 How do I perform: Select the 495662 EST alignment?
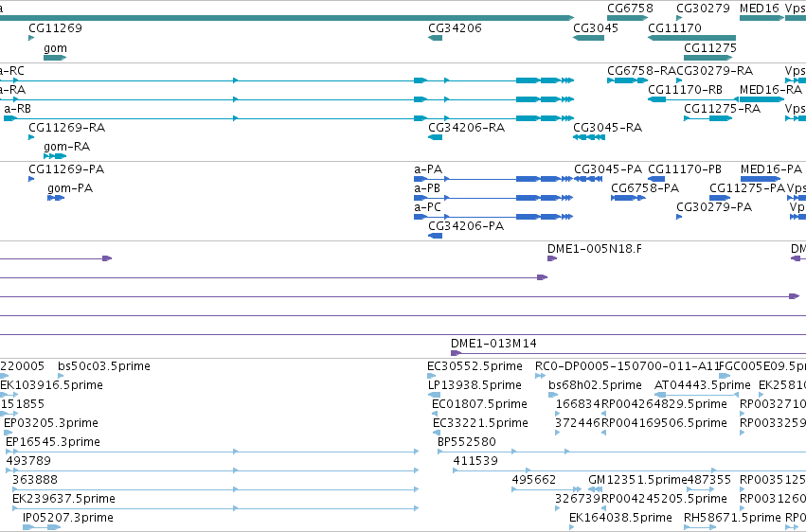546,489
